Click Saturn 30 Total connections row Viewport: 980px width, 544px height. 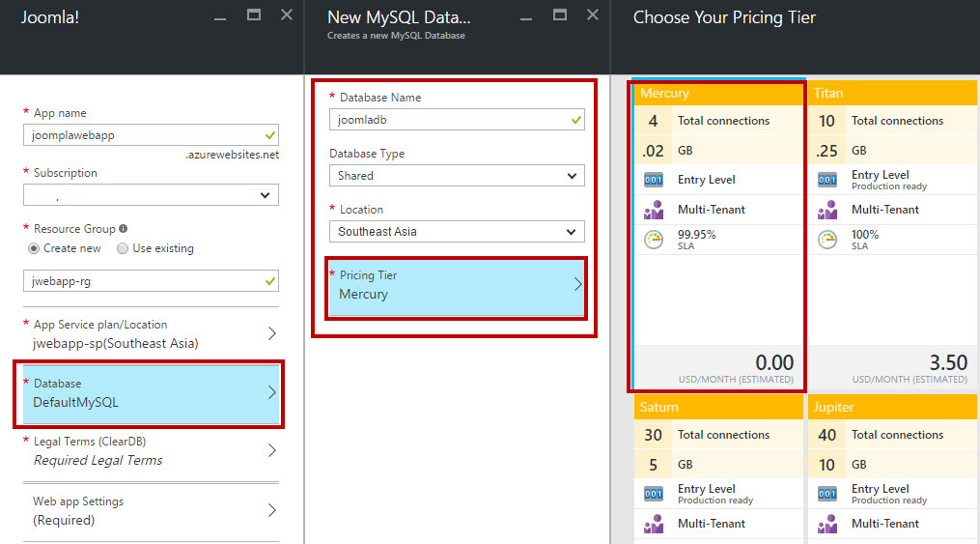pyautogui.click(x=718, y=435)
